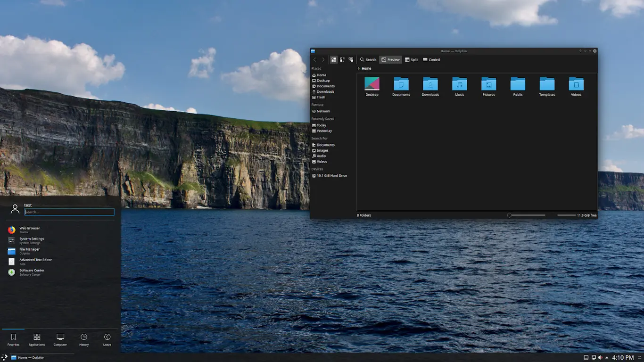
Task: Expand the breadcrumb arrow before Home
Action: pyautogui.click(x=359, y=68)
